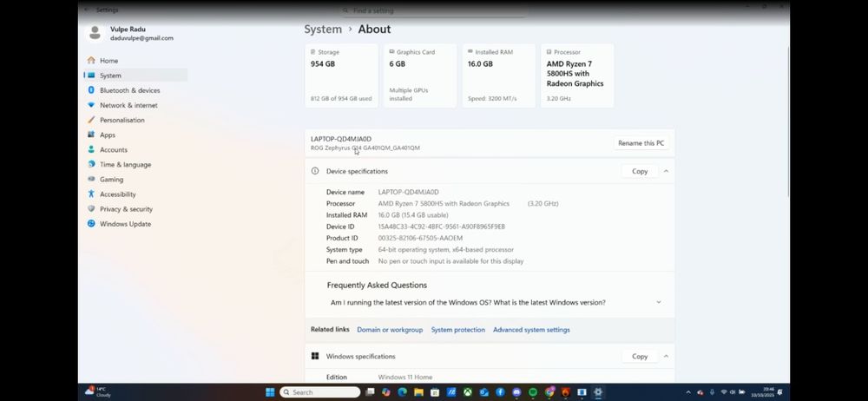
Task: Click the taskbar Search box
Action: 320,392
